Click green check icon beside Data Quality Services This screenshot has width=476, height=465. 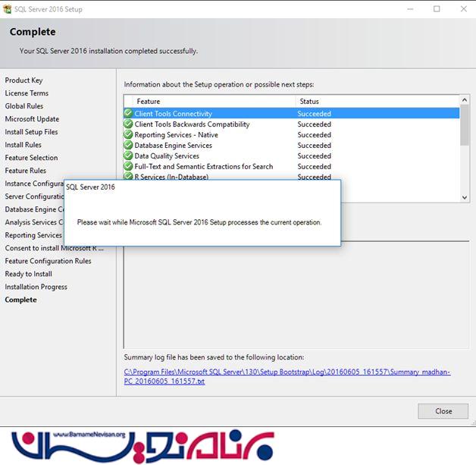click(x=128, y=156)
